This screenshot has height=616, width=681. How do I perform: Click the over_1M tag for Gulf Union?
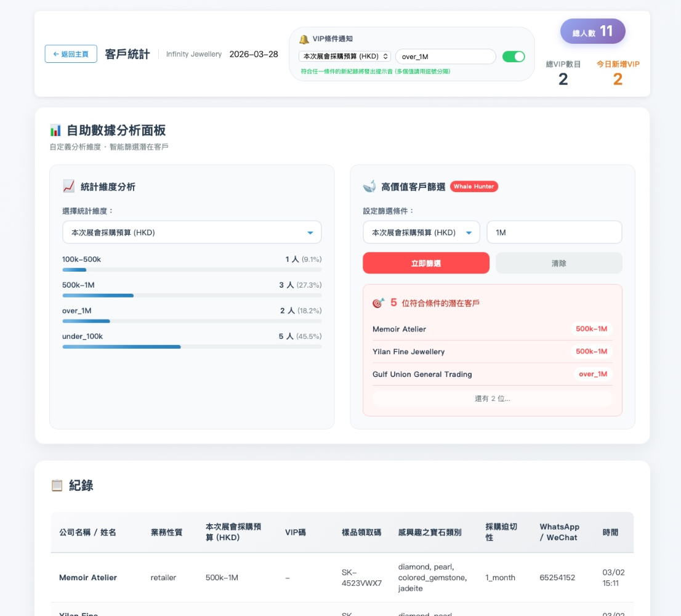tap(593, 374)
